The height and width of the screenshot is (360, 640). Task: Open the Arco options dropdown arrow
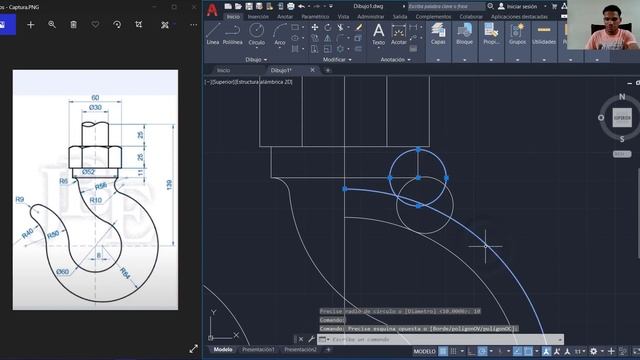[280, 47]
